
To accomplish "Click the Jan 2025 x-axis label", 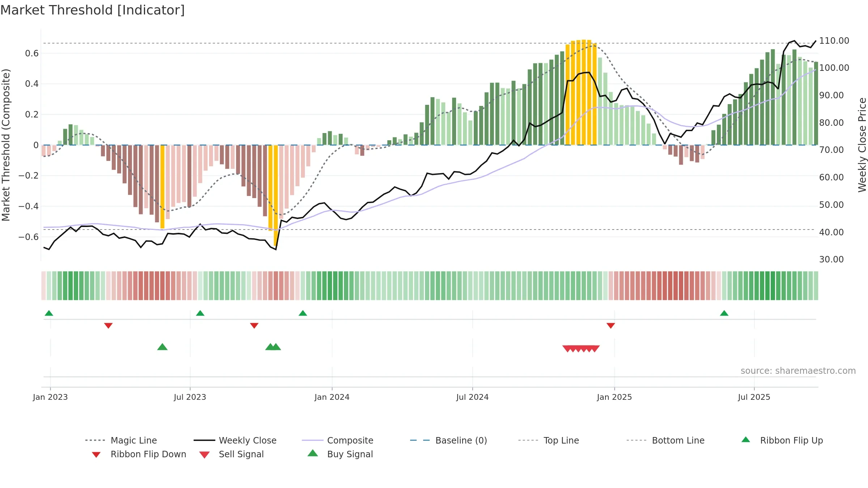I will pos(614,397).
